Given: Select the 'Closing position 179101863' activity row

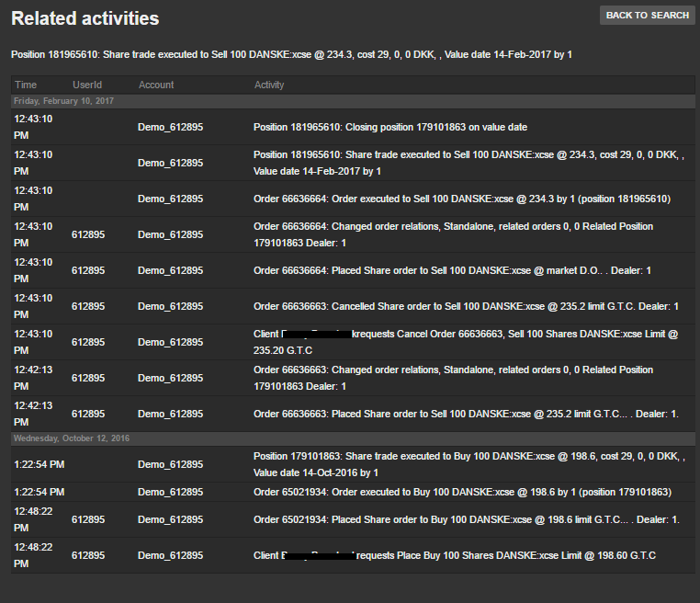Looking at the screenshot, I should pos(390,127).
